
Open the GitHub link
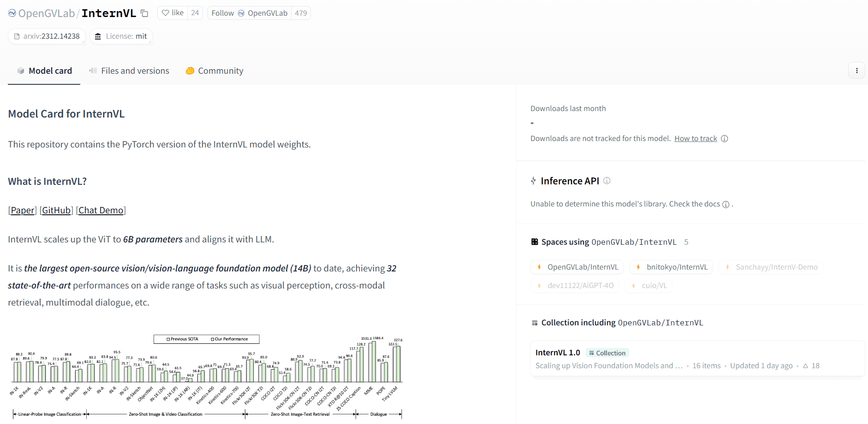[x=56, y=210]
